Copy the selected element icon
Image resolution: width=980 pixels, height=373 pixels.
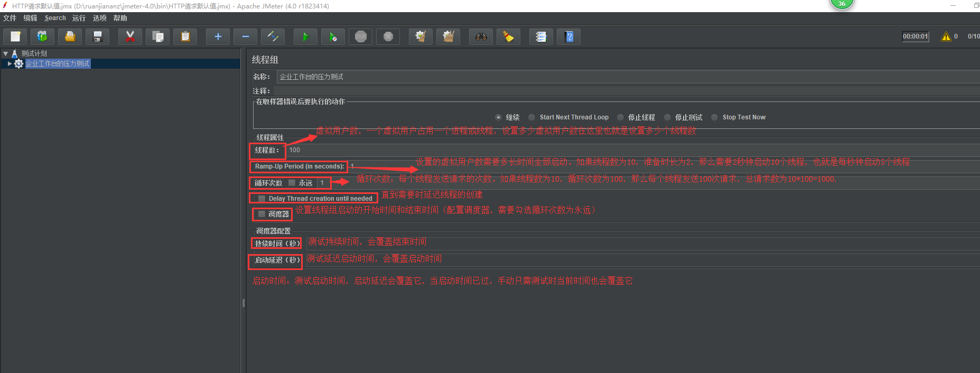point(158,36)
